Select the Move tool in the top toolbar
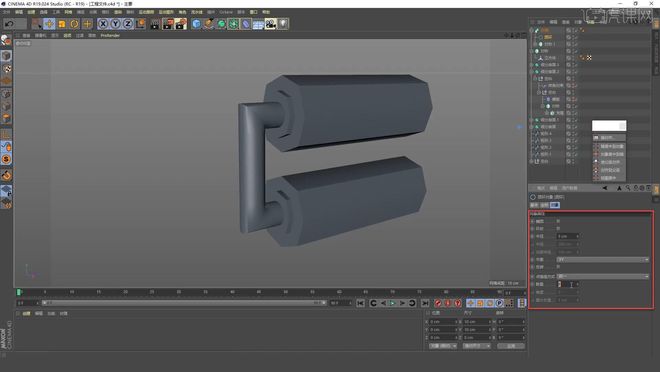Screen dimensions: 660x372 tap(49, 24)
